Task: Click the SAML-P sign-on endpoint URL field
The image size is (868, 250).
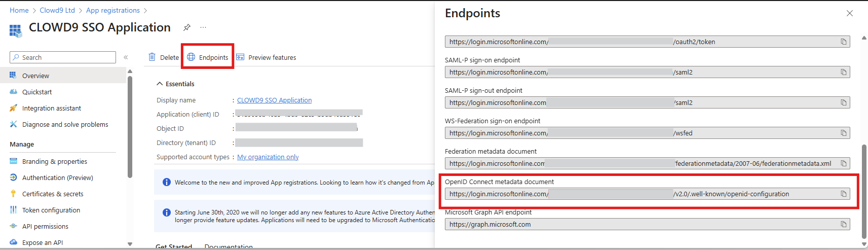Action: tap(647, 72)
